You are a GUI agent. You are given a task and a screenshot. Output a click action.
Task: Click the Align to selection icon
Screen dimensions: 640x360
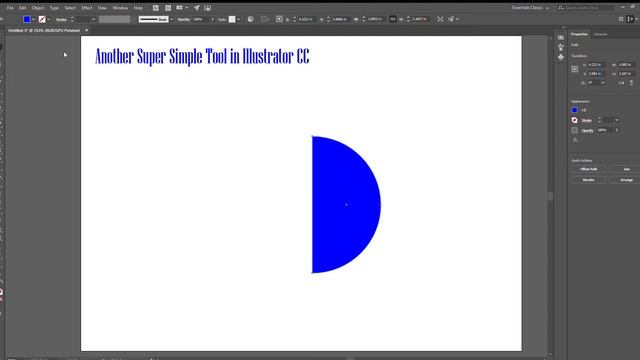coord(265,19)
